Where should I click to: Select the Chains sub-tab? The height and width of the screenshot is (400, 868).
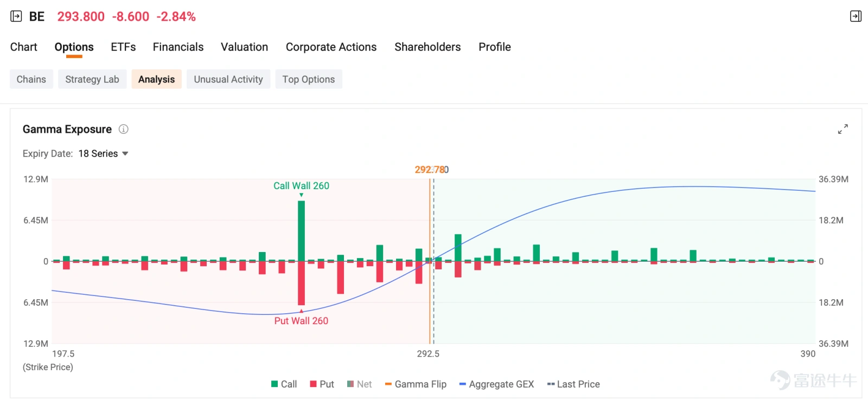[x=31, y=79]
